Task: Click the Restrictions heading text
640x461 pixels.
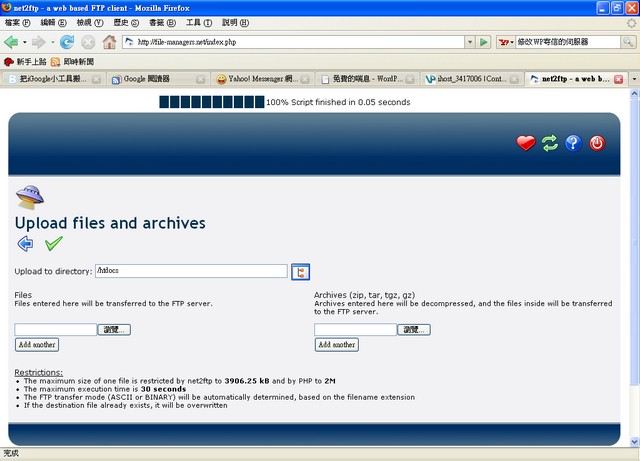Action: pos(39,372)
